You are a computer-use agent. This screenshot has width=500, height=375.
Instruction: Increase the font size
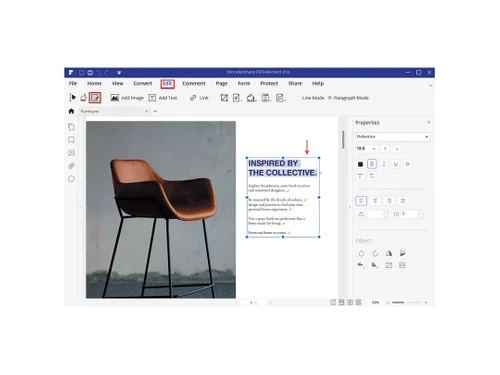pos(385,149)
